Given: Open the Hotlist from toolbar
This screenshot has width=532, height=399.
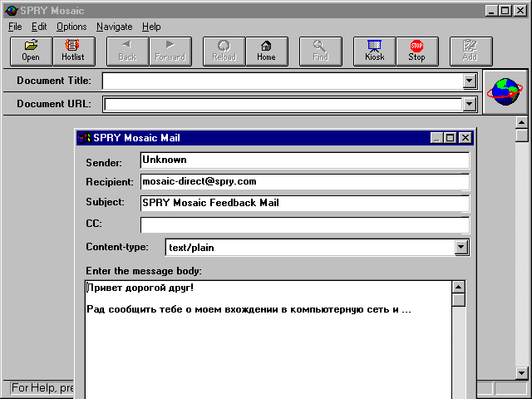Looking at the screenshot, I should click(73, 51).
